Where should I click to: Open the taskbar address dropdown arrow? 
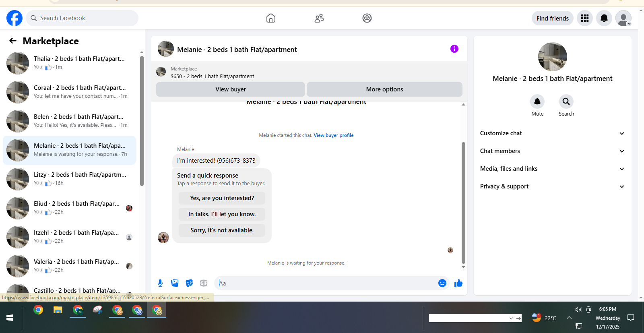511,318
